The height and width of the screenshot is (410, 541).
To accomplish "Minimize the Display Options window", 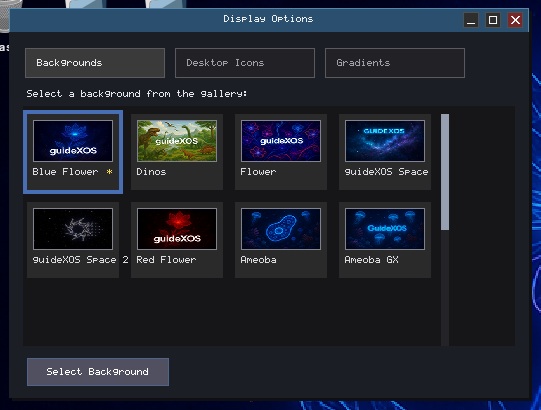I will pos(471,20).
